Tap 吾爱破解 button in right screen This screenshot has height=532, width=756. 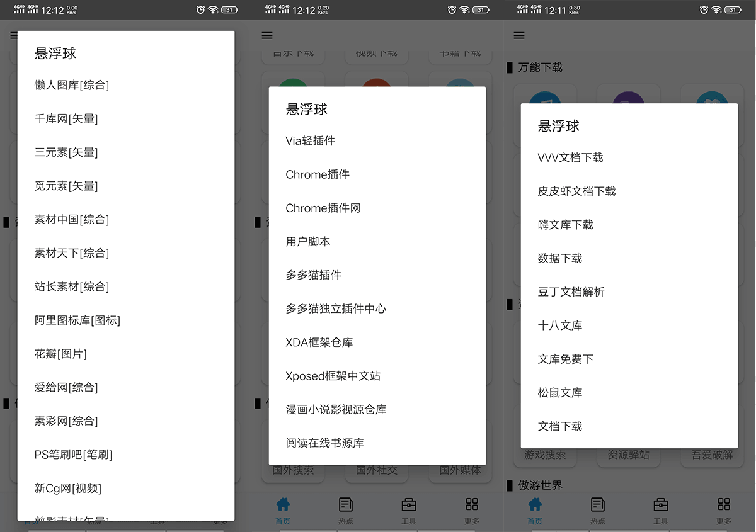[713, 456]
